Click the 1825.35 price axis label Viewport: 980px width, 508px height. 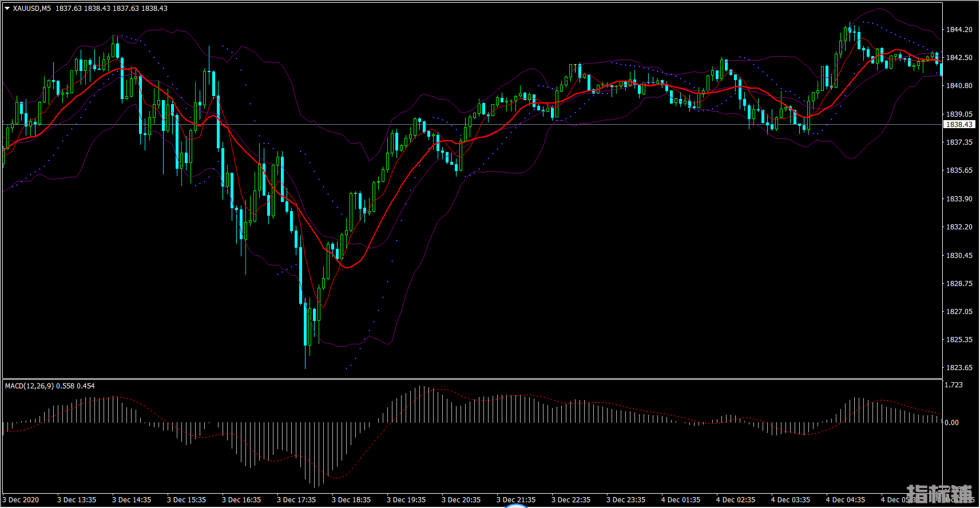(x=959, y=340)
